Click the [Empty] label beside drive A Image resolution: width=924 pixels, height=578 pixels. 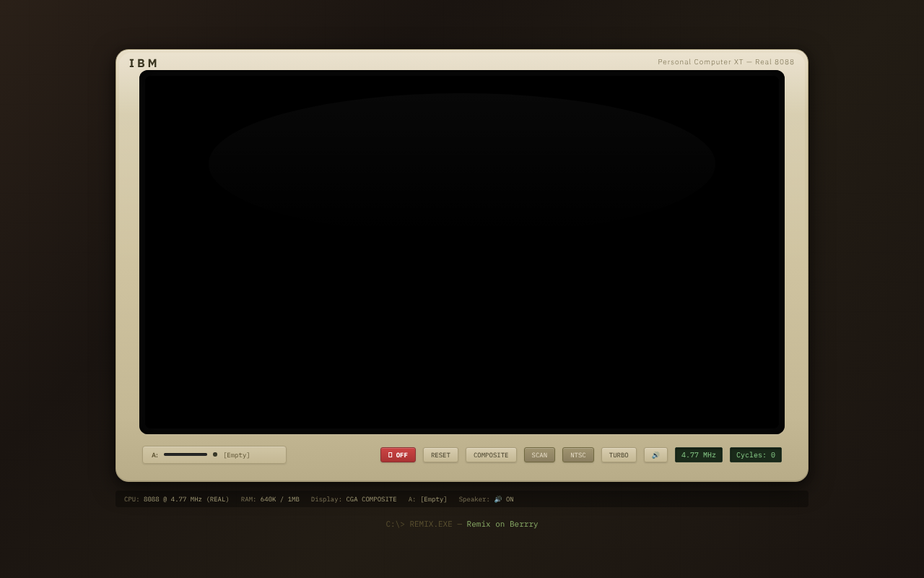pos(237,454)
